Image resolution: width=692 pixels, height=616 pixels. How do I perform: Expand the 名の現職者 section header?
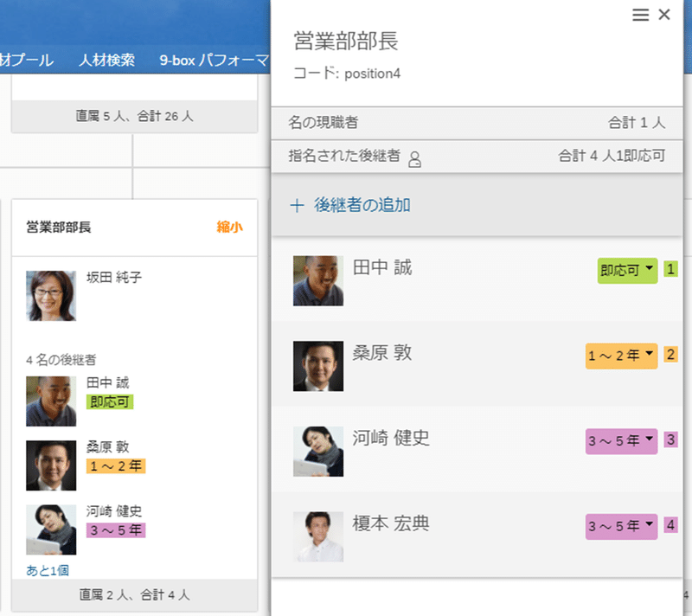point(477,123)
